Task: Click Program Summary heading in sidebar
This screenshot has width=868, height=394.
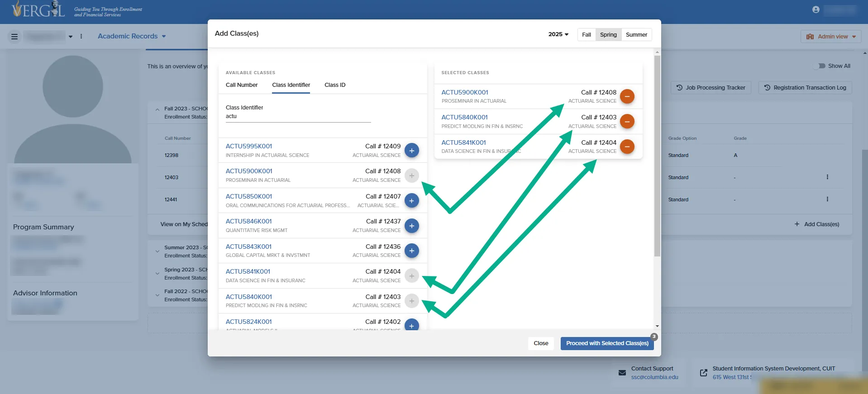Action: (x=43, y=227)
